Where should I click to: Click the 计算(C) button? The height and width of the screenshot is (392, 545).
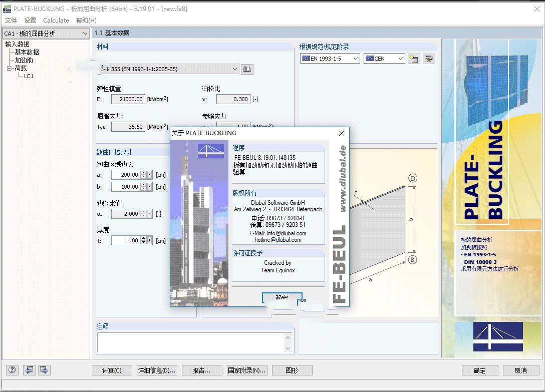coord(112,370)
